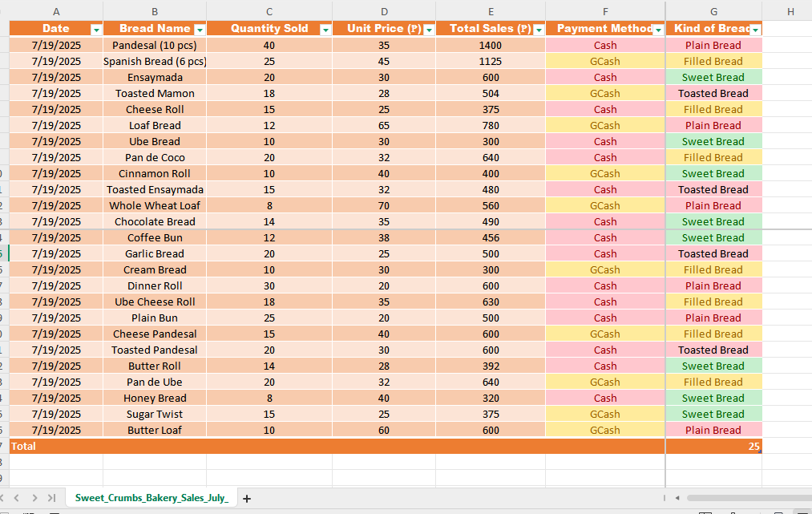Image resolution: width=812 pixels, height=514 pixels.
Task: Select the 'Spanish Bread (6 pcs)' cell
Action: point(155,61)
